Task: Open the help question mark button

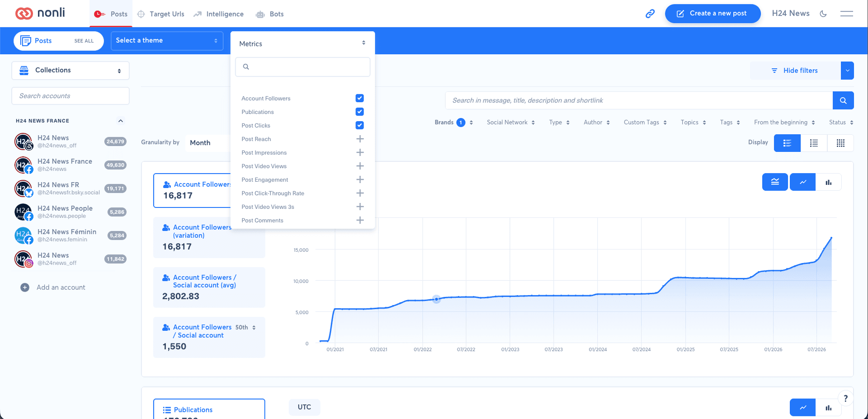Action: pyautogui.click(x=845, y=398)
